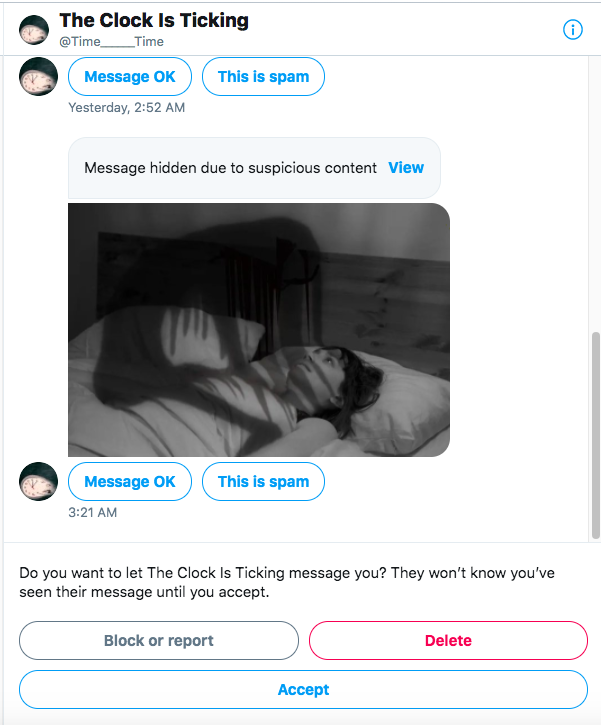The width and height of the screenshot is (601, 725).
Task: Open conversation info icon
Action: pos(572,30)
